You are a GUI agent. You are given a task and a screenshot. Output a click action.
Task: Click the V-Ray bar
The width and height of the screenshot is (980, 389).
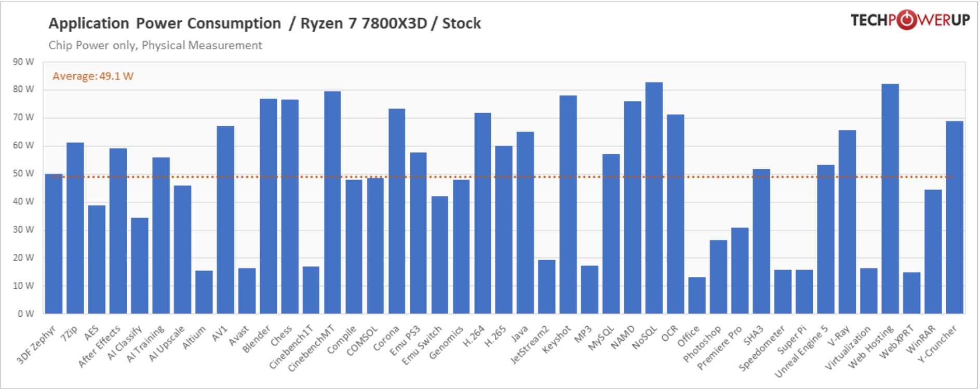click(848, 222)
